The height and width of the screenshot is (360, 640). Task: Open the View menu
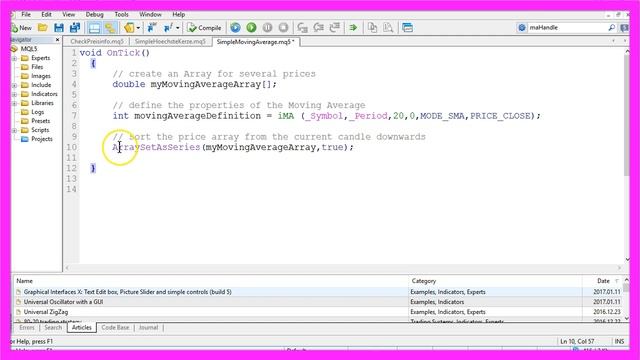(x=69, y=14)
